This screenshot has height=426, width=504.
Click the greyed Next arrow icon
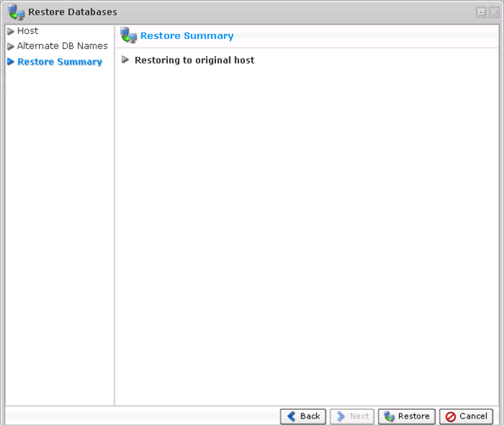click(x=341, y=417)
